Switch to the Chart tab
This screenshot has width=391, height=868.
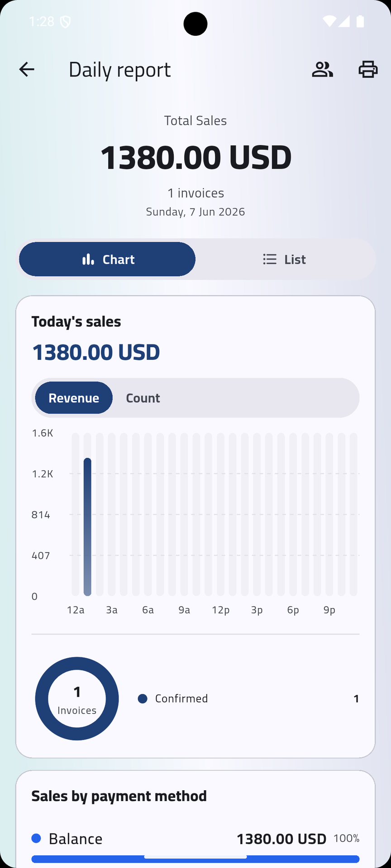pos(107,259)
